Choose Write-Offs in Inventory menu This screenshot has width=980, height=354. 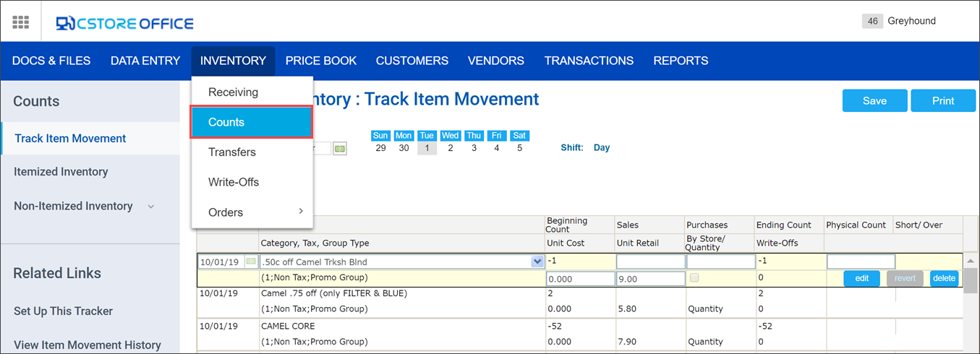tap(233, 182)
